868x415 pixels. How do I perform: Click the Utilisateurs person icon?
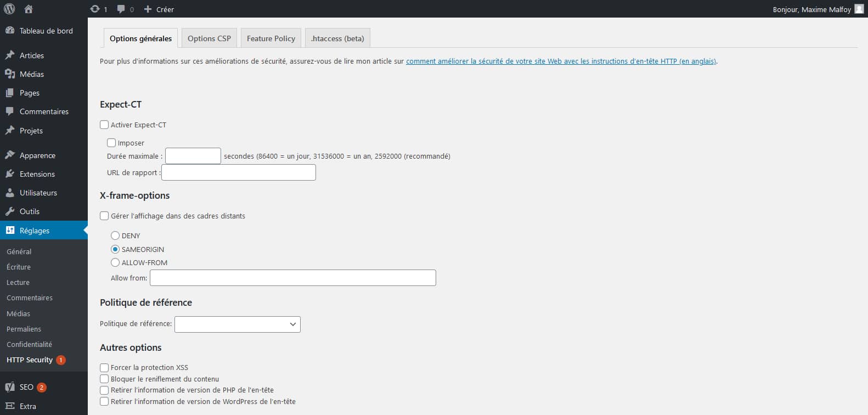[10, 193]
